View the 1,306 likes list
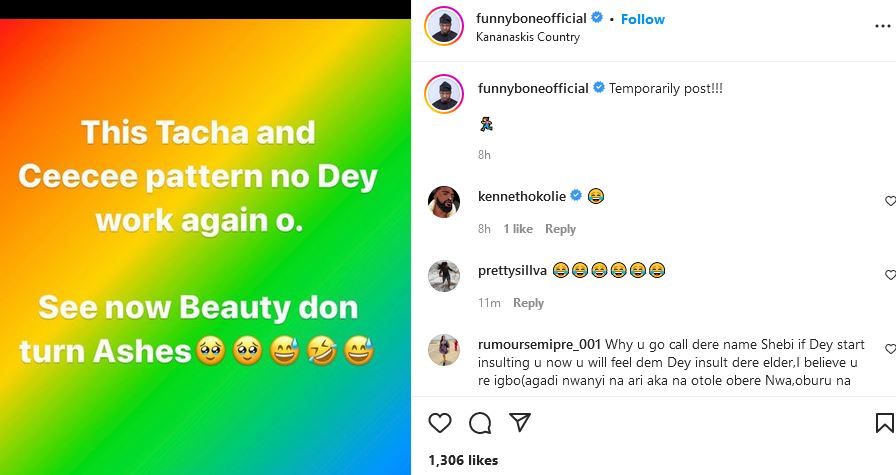896x475 pixels. click(461, 461)
